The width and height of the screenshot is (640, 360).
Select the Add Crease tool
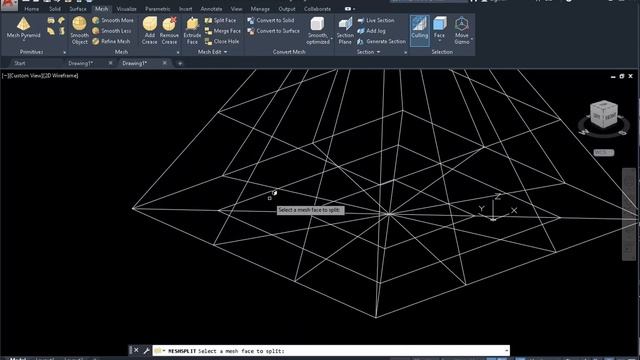[149, 30]
